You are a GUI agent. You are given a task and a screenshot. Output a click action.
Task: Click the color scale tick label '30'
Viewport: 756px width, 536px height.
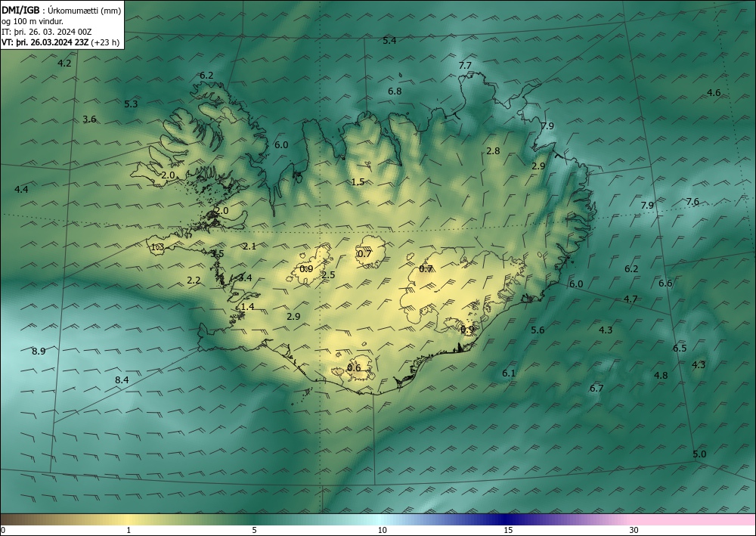pos(634,531)
